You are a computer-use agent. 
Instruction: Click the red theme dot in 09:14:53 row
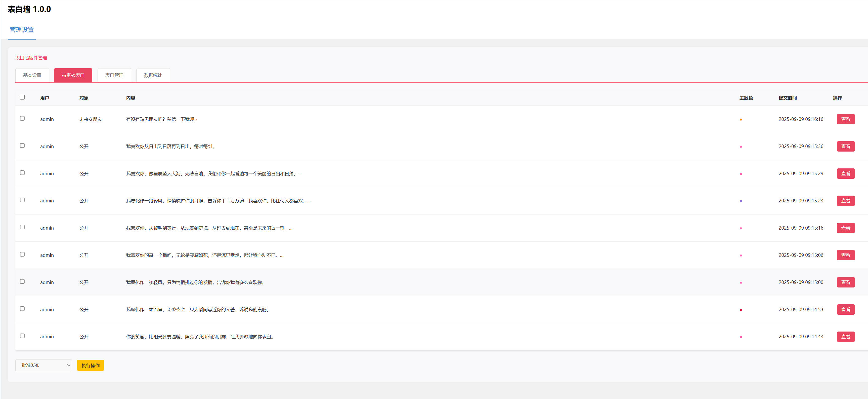741,310
